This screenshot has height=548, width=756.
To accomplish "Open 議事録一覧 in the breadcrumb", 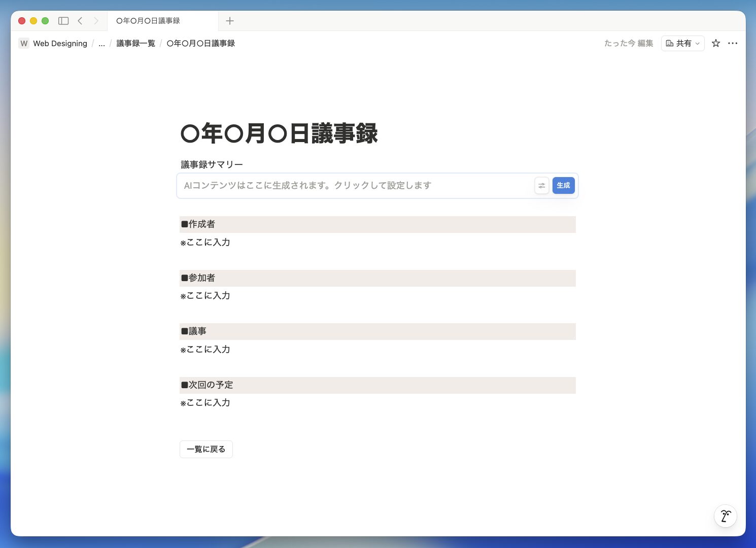I will pyautogui.click(x=135, y=43).
